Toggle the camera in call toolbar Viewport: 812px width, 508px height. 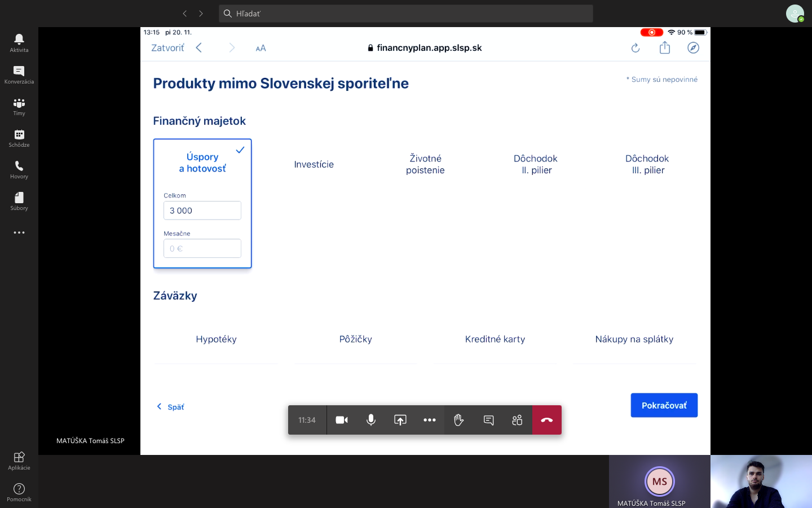[342, 420]
